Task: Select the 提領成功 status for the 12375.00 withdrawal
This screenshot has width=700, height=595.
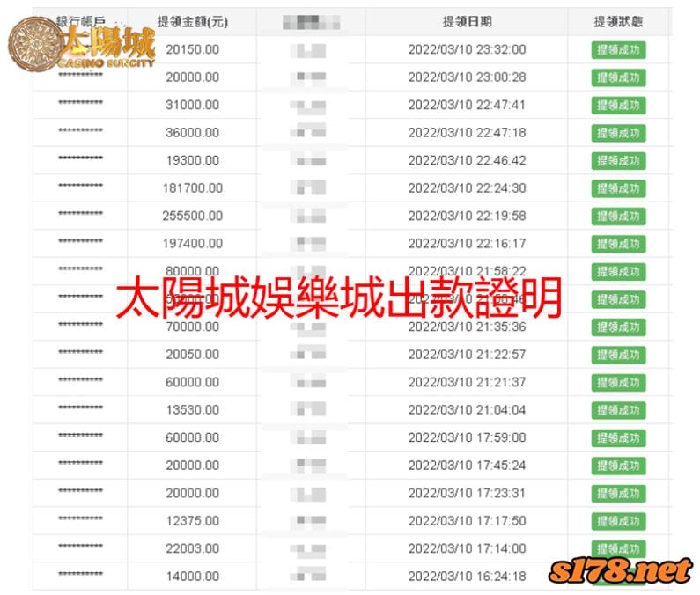Action: 618,521
